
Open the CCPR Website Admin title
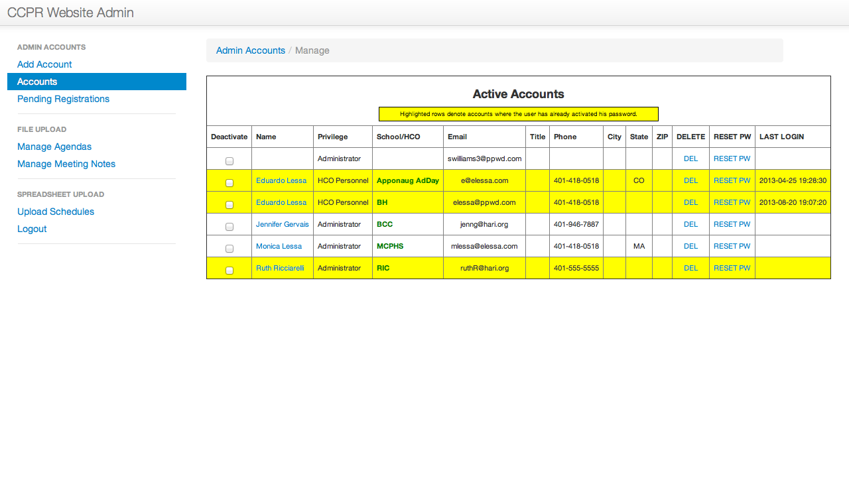click(x=70, y=13)
